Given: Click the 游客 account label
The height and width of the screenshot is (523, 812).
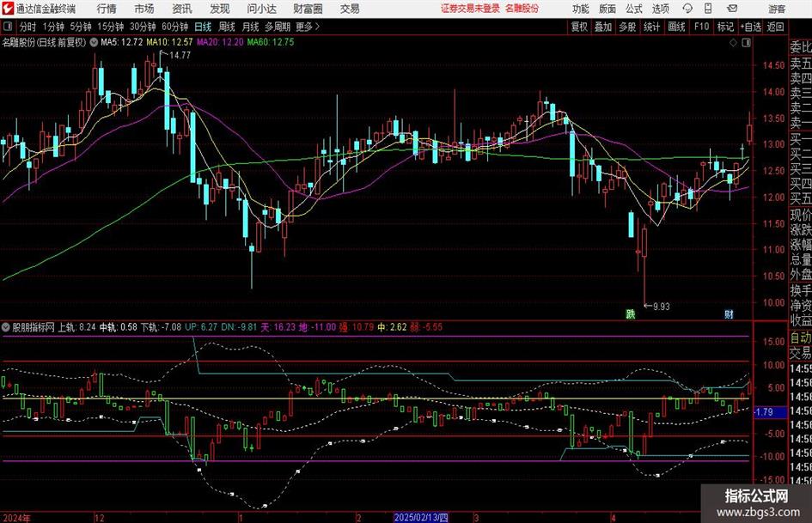Looking at the screenshot, I should [x=776, y=9].
